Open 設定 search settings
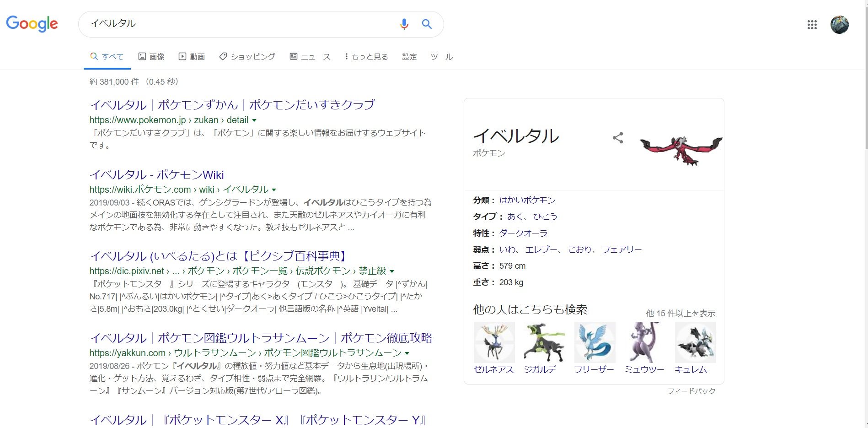This screenshot has width=868, height=428. click(409, 57)
